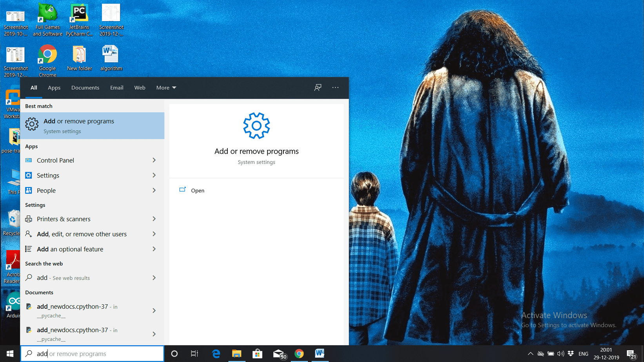Open Microsoft Store from the taskbar

[258, 353]
